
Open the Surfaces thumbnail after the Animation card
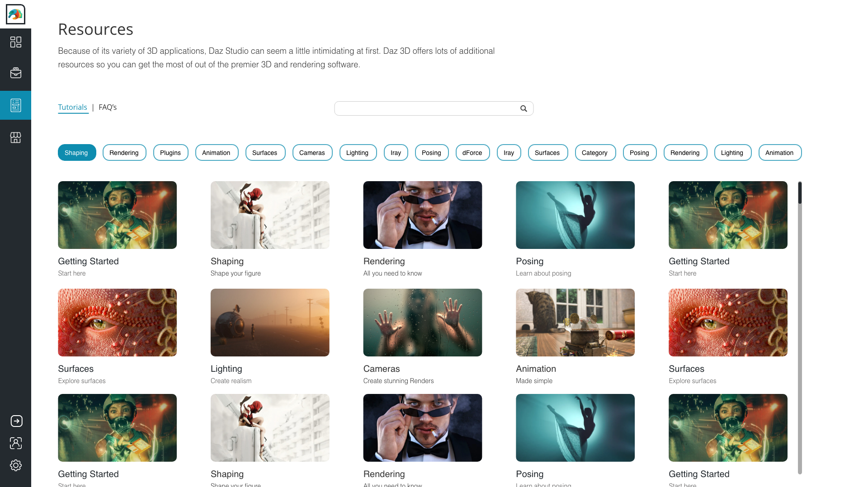coord(728,323)
